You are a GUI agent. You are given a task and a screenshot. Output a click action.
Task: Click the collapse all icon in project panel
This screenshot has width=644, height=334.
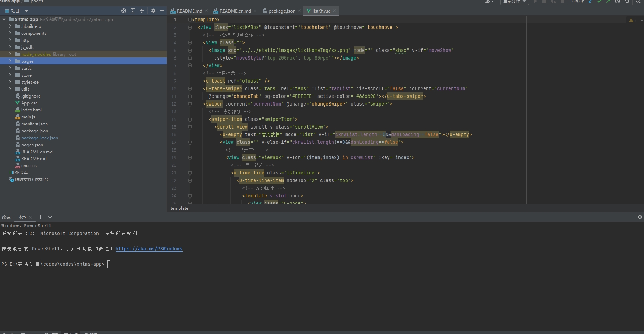[x=142, y=11]
